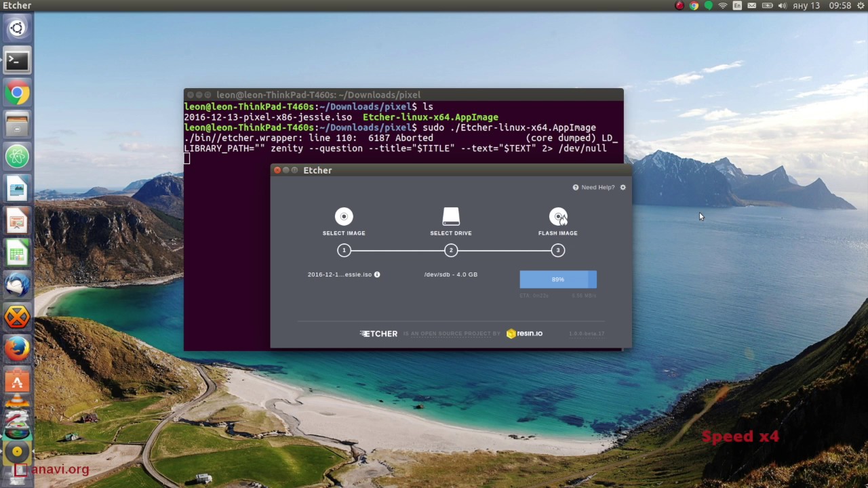Click the terminal window title bar

coord(403,95)
